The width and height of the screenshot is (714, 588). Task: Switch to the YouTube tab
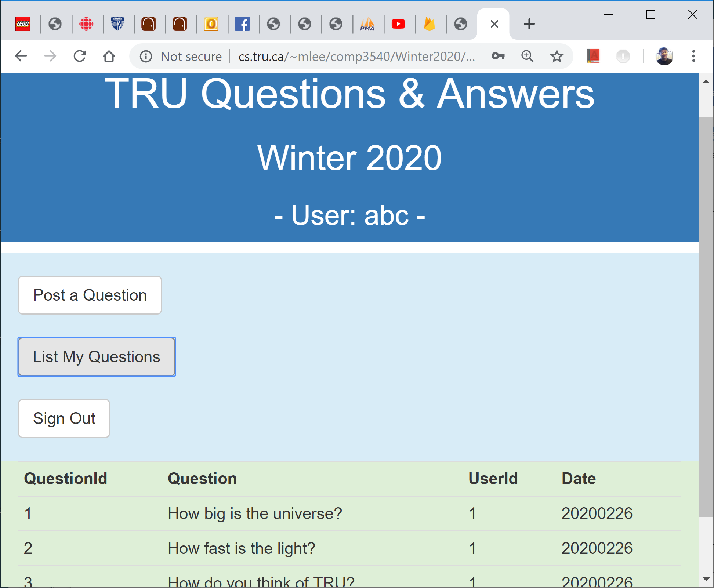point(398,24)
